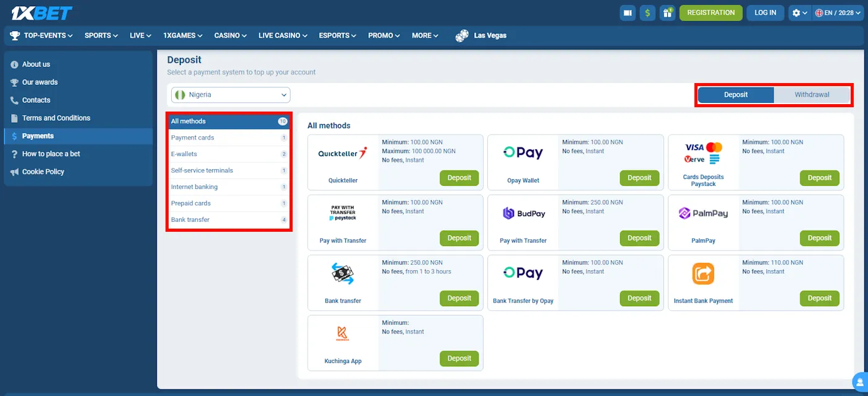Viewport: 868px width, 396px height.
Task: Click the Payment cards category with count slider badge
Action: pos(192,137)
